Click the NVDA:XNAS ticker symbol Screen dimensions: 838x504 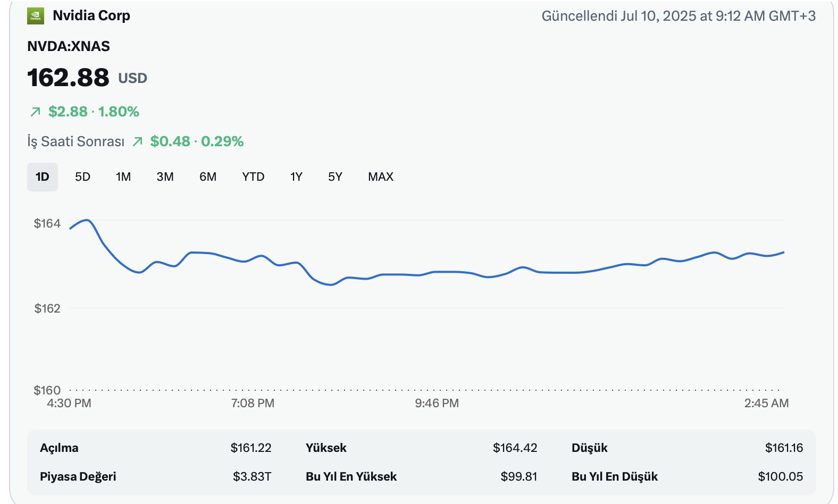[69, 46]
